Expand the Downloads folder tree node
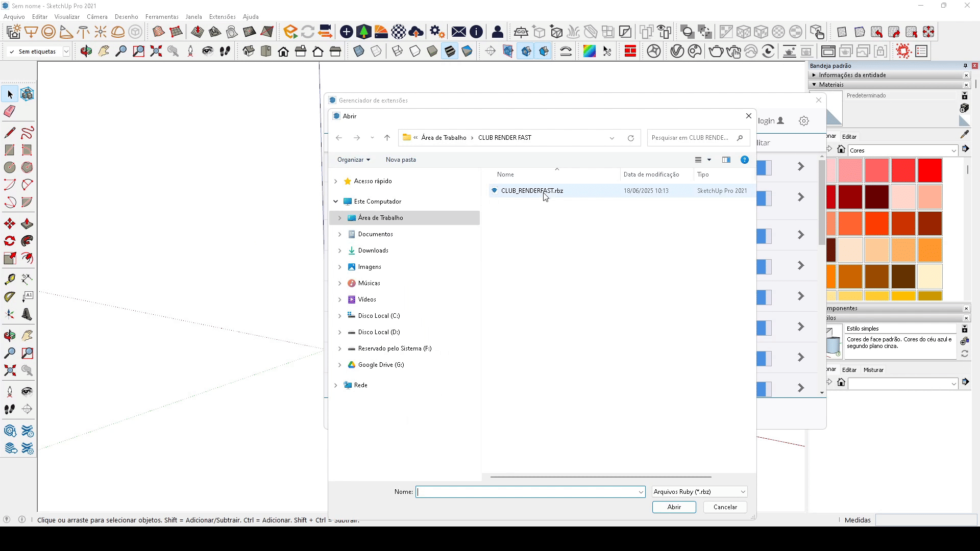The height and width of the screenshot is (551, 980). click(x=340, y=251)
